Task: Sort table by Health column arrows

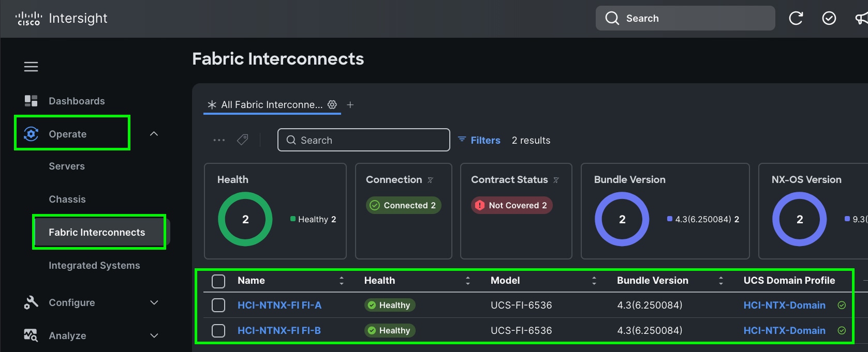Action: [x=468, y=281]
